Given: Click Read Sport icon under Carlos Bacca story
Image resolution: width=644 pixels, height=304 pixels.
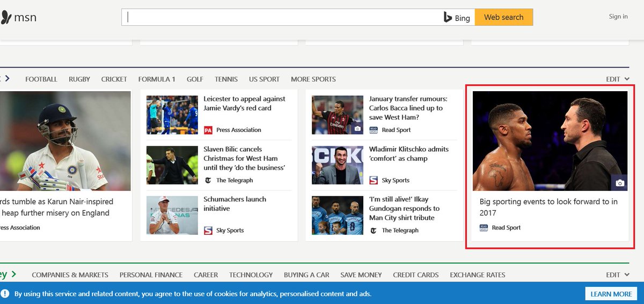Looking at the screenshot, I should click(374, 130).
